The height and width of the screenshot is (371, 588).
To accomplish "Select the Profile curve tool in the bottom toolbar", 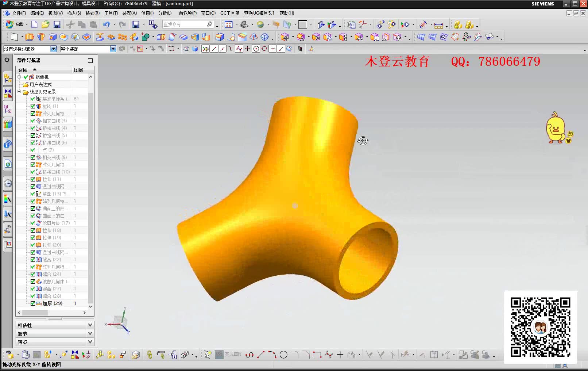I will coord(249,355).
